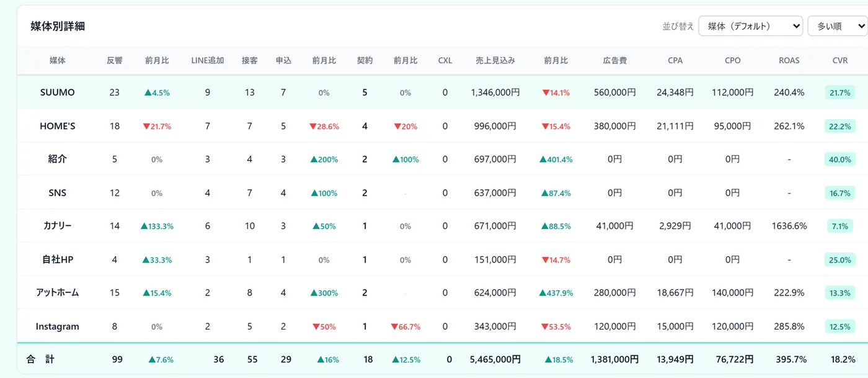Click the CXL column header

(445, 61)
